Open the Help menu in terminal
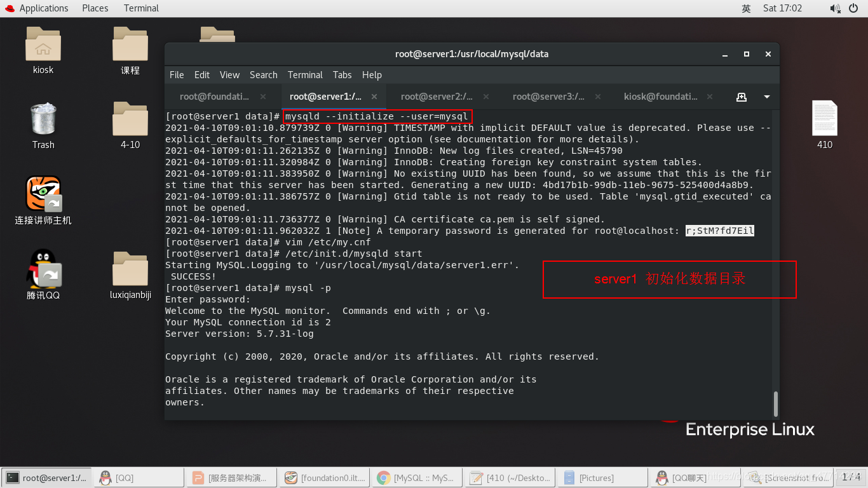The height and width of the screenshot is (488, 868). click(x=372, y=74)
